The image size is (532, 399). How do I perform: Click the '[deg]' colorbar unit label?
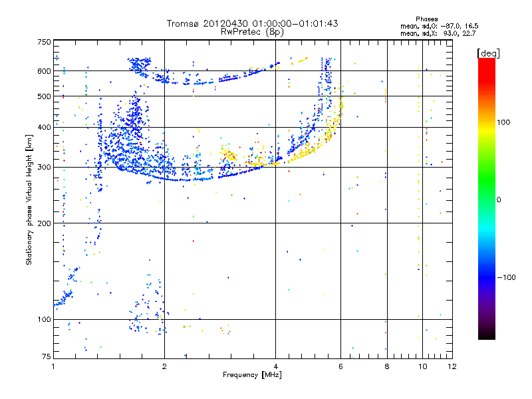(x=488, y=53)
